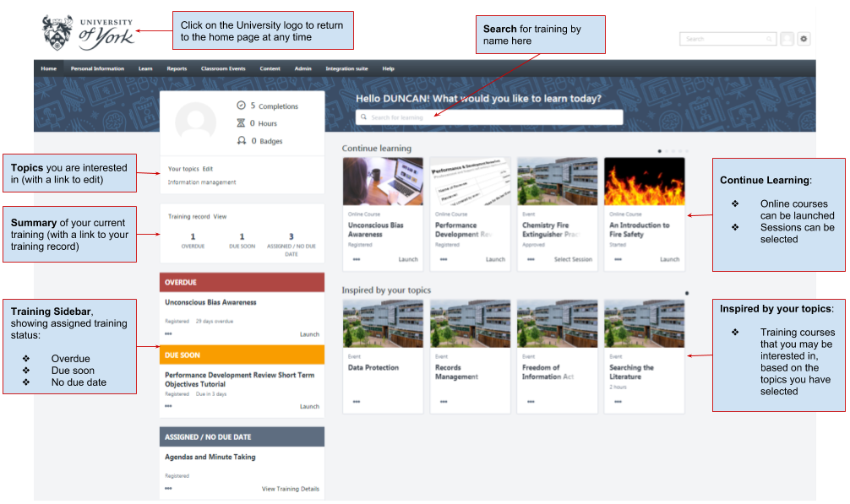The width and height of the screenshot is (850, 504).
Task: Click ellipsis under Agendas and Minute Taking
Action: click(168, 489)
